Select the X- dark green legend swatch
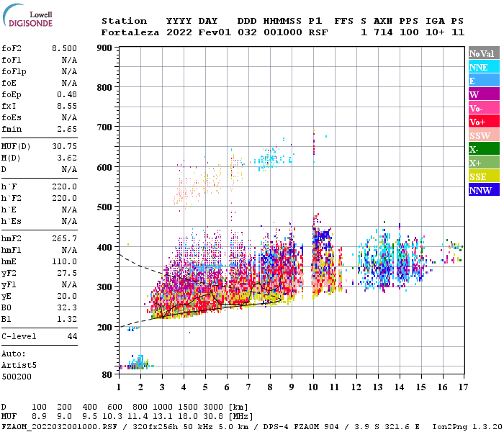Viewport: 504px width, 432px height. point(484,149)
